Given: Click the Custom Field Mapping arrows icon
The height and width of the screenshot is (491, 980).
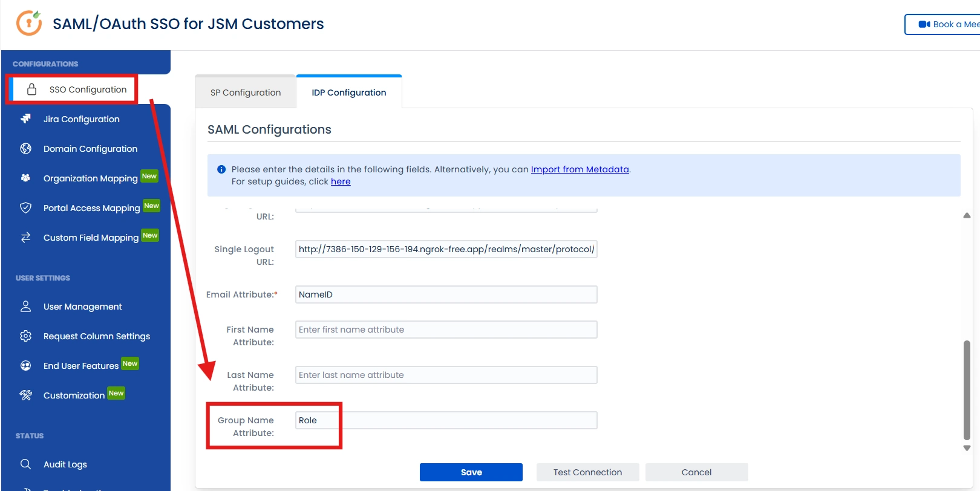Looking at the screenshot, I should click(x=25, y=238).
